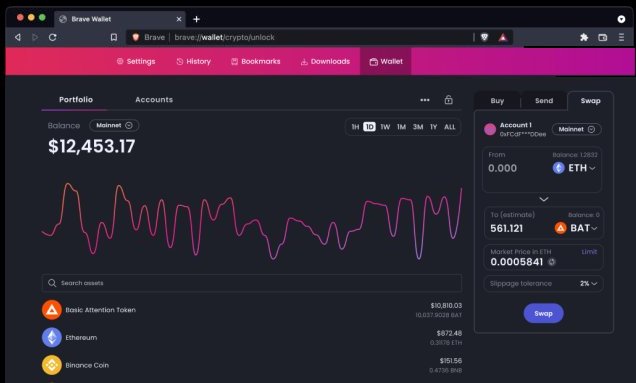Reload the page with refresh icon
This screenshot has height=383, width=636.
click(52, 37)
